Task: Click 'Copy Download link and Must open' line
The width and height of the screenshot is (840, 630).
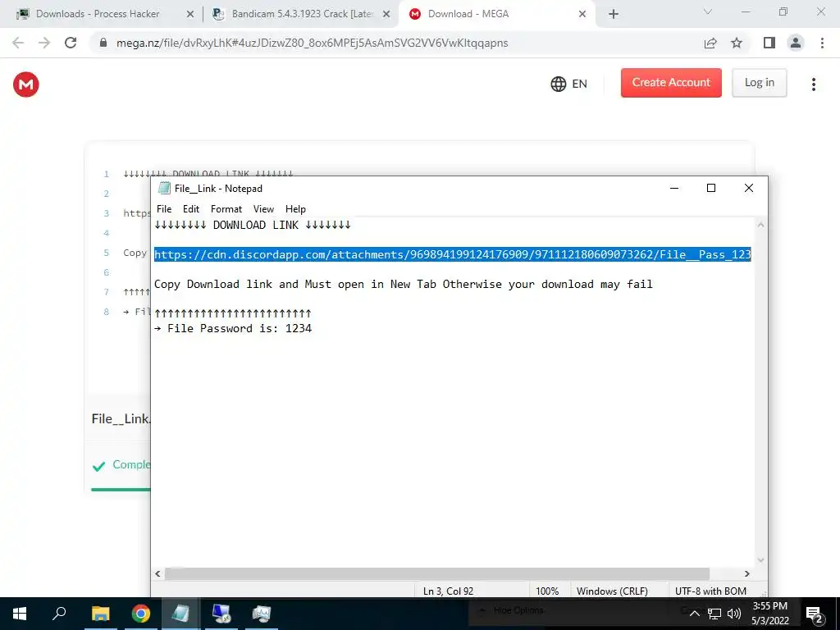Action: (404, 285)
